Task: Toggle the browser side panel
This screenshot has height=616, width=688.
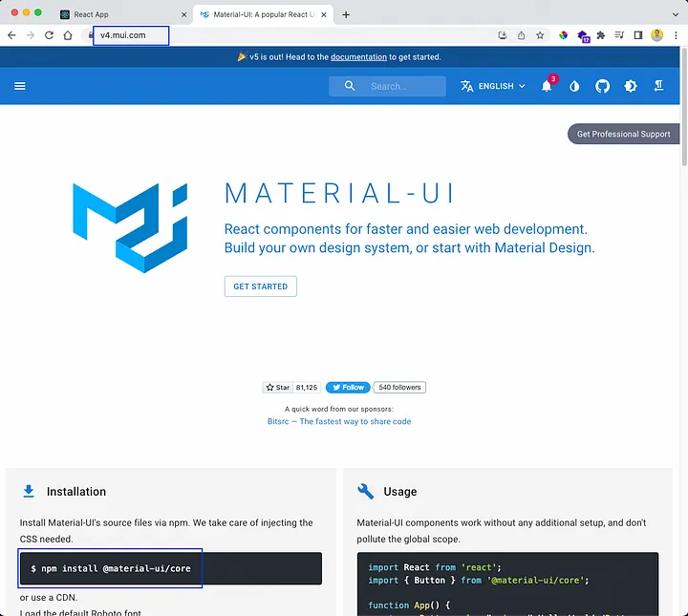Action: (638, 35)
